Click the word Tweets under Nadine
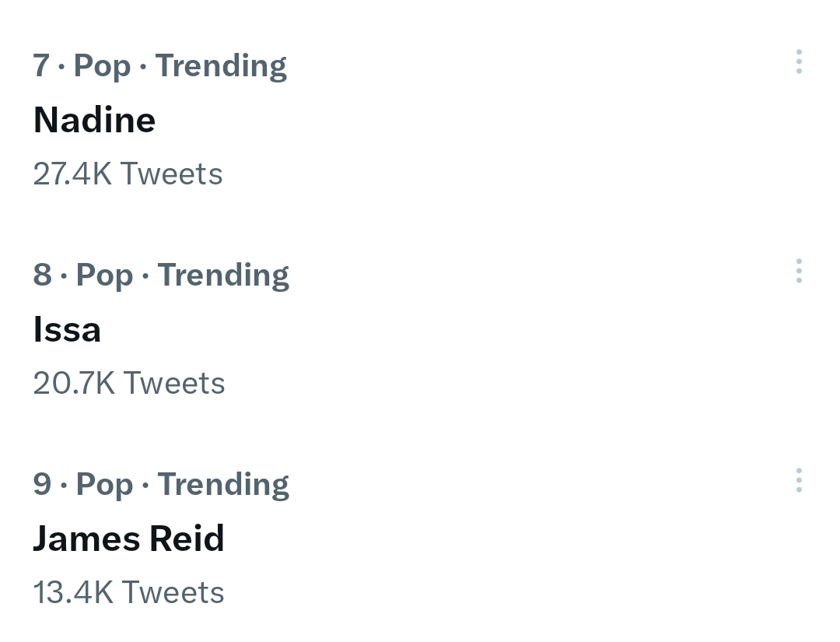 tap(172, 174)
